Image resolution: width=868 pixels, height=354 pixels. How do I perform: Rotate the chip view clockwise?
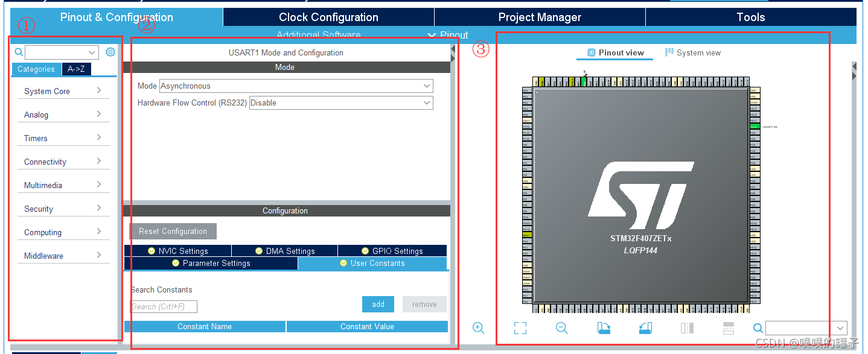[x=604, y=327]
